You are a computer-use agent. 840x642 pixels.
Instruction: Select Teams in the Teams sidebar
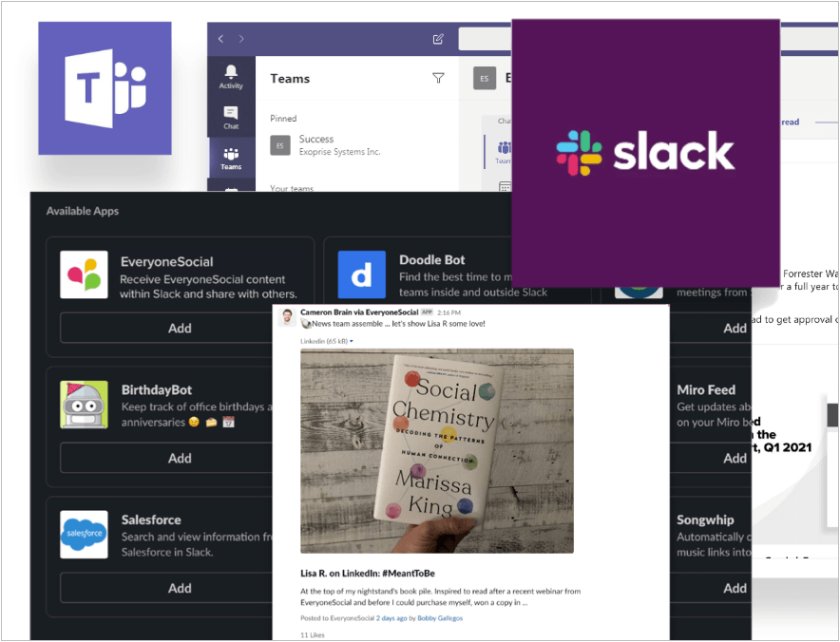point(231,159)
